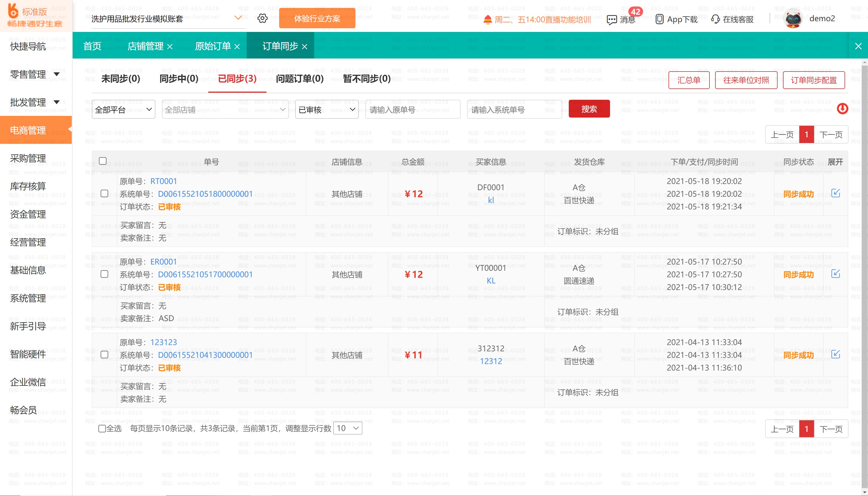Open the 已审核 status dropdown
The image size is (868, 496).
point(327,109)
